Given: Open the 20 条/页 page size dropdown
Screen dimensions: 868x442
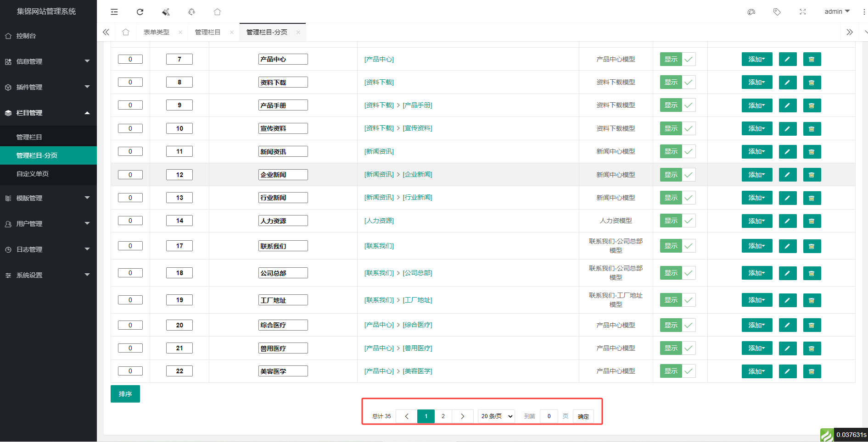Looking at the screenshot, I should [x=496, y=416].
